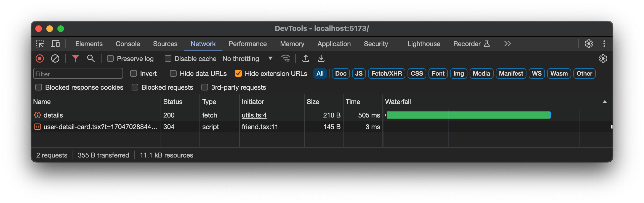Open the three-dot customize menu
644x203 pixels.
pyautogui.click(x=604, y=44)
